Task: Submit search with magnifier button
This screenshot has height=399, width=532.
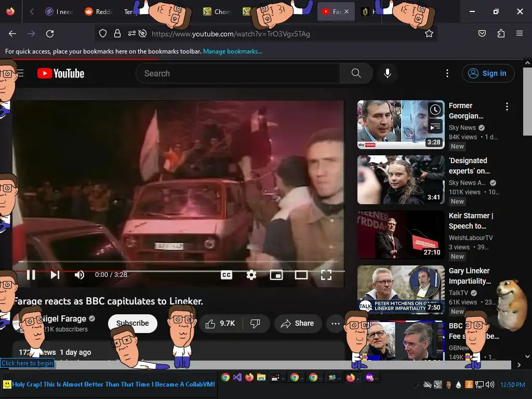Action: [x=356, y=73]
